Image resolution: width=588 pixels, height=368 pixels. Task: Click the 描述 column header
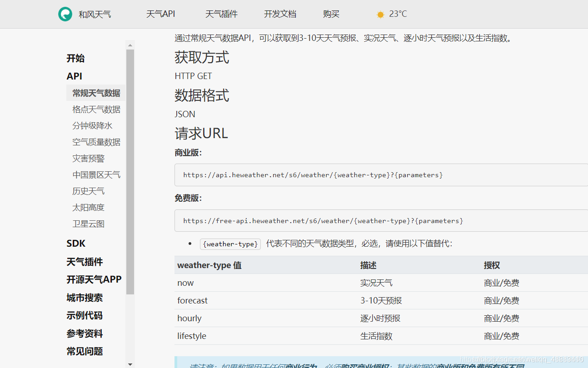pyautogui.click(x=369, y=265)
